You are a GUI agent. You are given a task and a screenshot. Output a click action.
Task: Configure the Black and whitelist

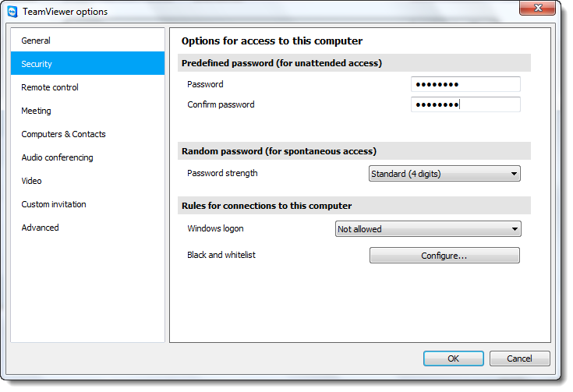pyautogui.click(x=444, y=256)
